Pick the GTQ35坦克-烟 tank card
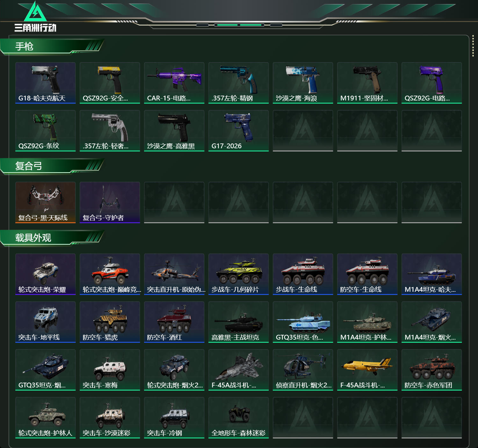This screenshot has width=478, height=448. pos(46,370)
